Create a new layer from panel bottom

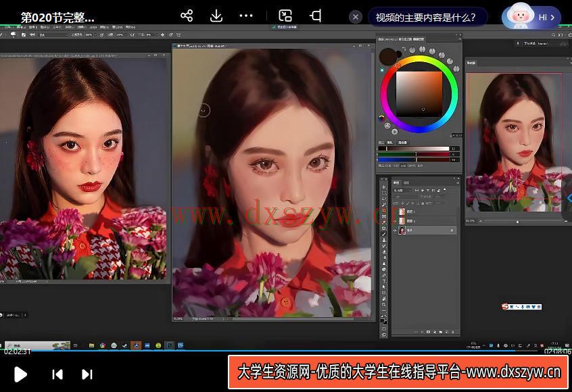tap(446, 332)
